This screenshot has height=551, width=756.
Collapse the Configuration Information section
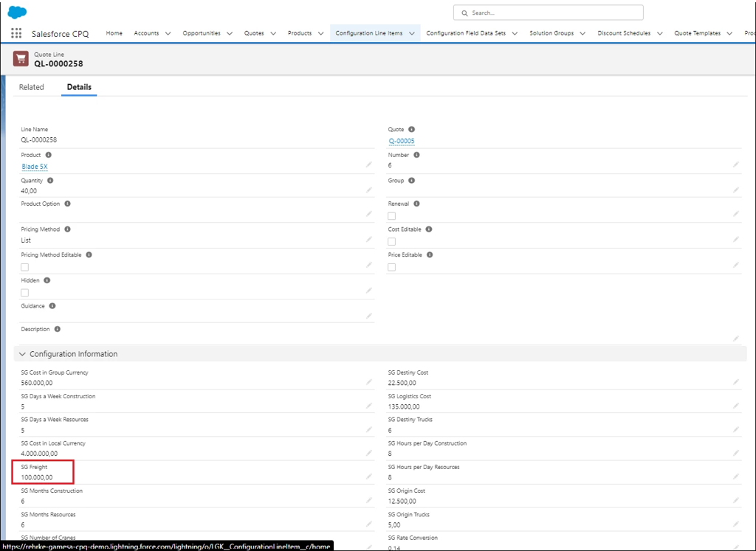tap(22, 354)
